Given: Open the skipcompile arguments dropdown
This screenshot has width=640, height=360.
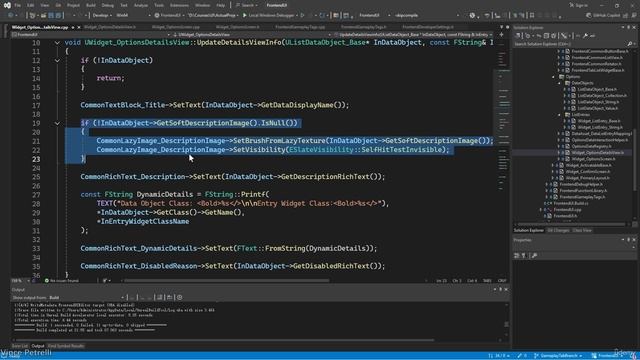Looking at the screenshot, I should click(x=427, y=15).
